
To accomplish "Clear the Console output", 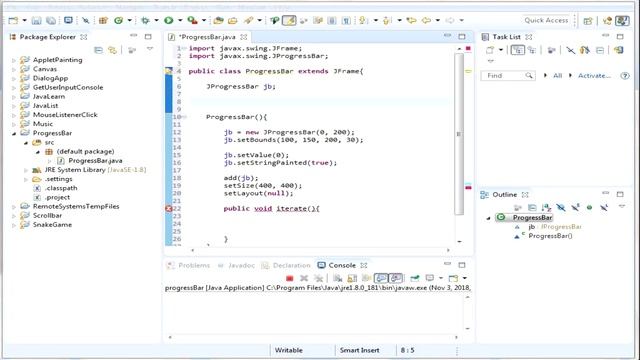I will tap(338, 278).
